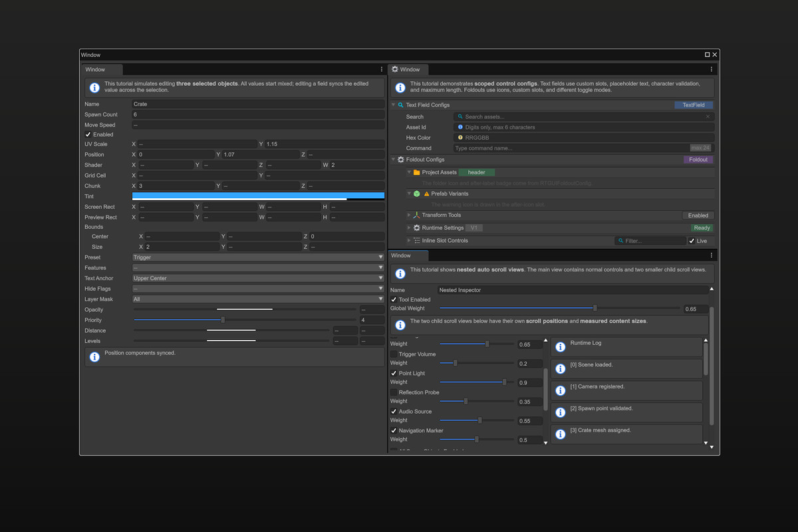Click the green cube icon of Prefab Variants
This screenshot has width=798, height=532.
tap(417, 194)
